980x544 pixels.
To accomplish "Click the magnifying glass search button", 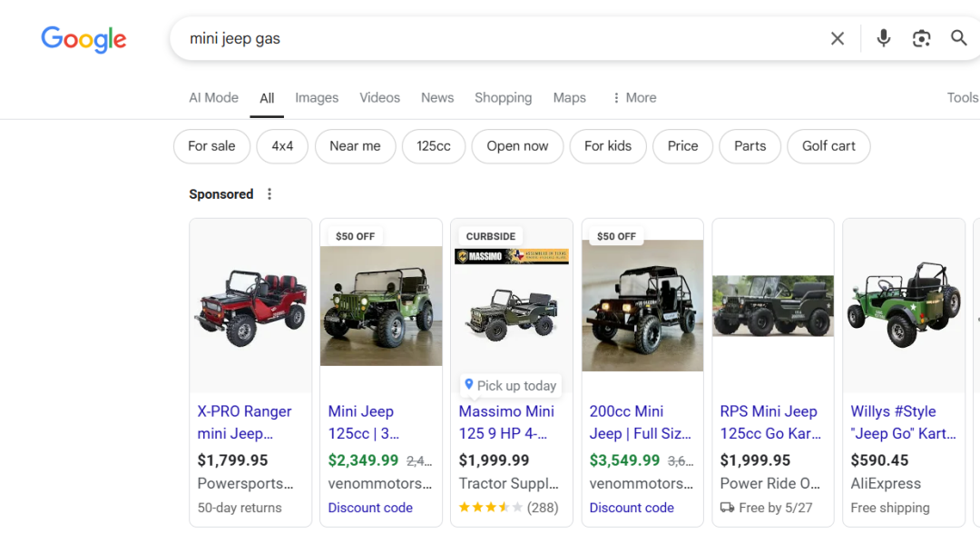I will [x=958, y=38].
